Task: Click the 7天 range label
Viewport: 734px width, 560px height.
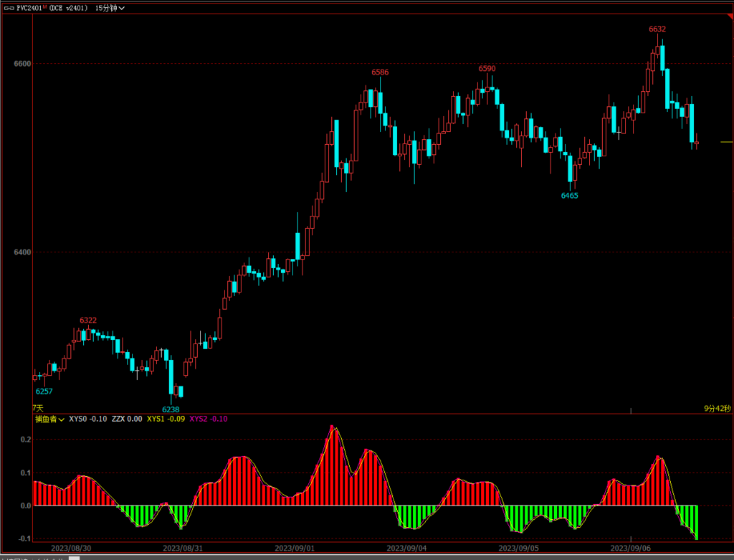Action: (37, 408)
